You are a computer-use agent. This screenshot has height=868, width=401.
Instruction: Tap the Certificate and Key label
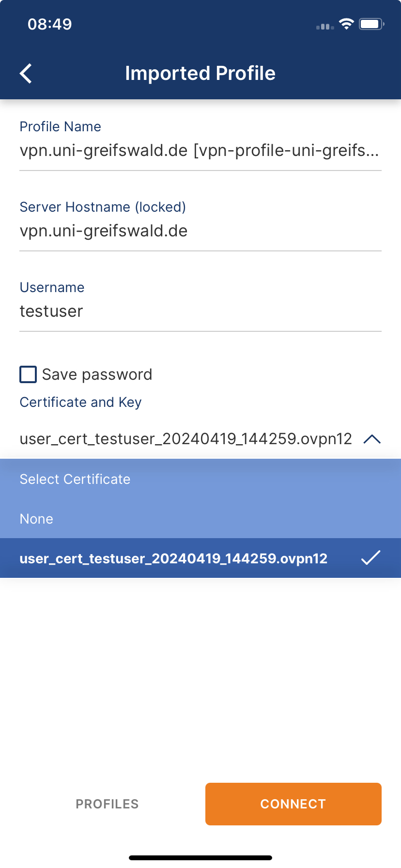pyautogui.click(x=81, y=402)
